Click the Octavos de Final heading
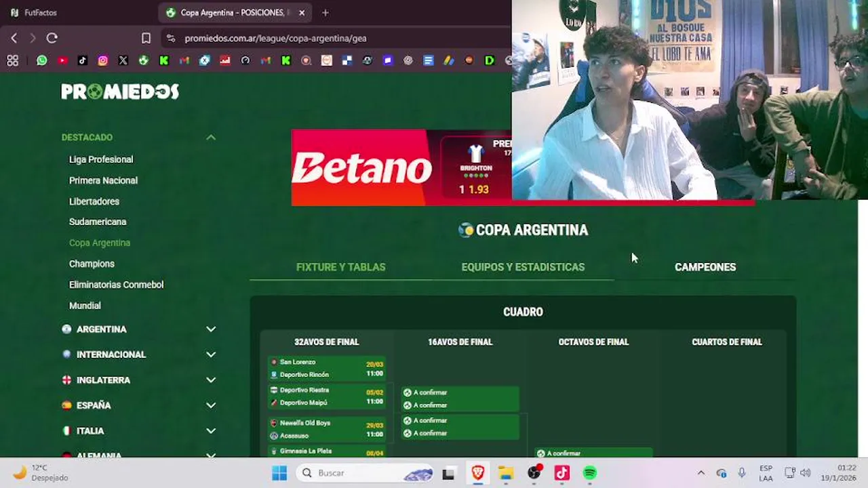This screenshot has width=868, height=488. tap(593, 342)
